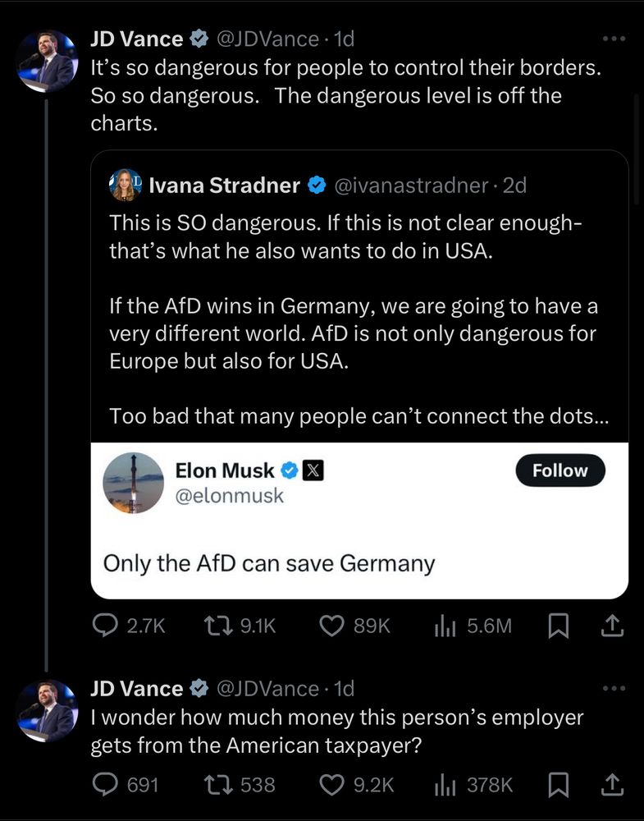The width and height of the screenshot is (644, 821).
Task: Follow Elon Musk
Action: 560,470
